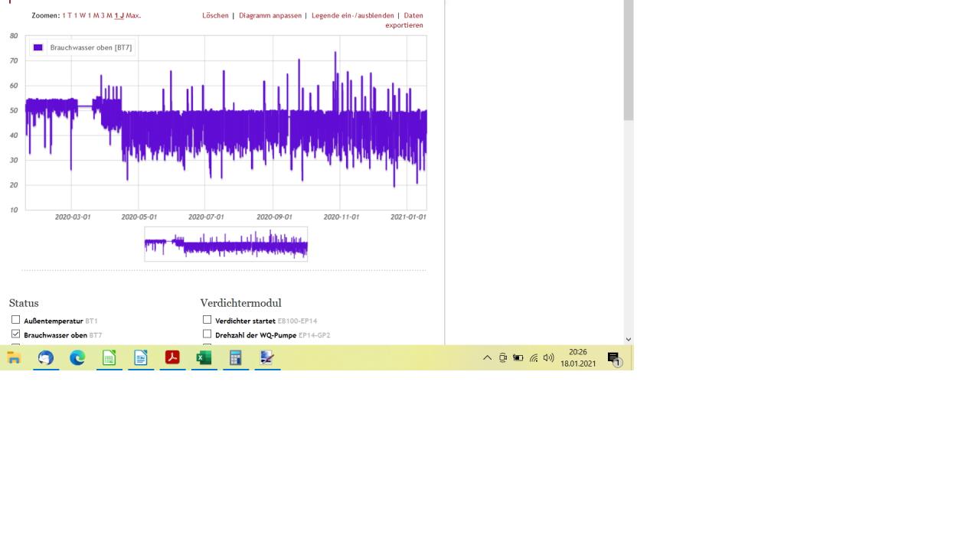Switch to the Excel taskbar icon
This screenshot has width=980, height=551.
coord(204,357)
